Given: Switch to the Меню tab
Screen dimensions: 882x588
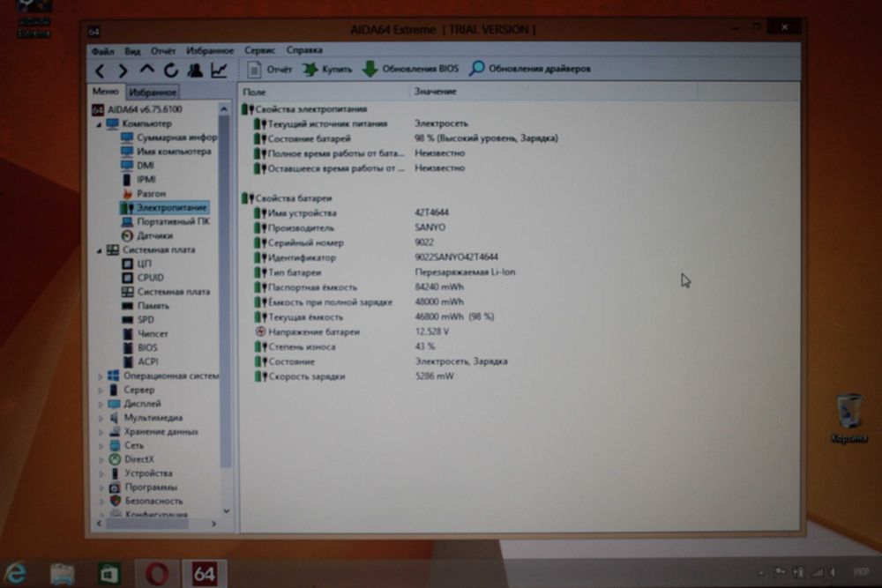Looking at the screenshot, I should [106, 91].
